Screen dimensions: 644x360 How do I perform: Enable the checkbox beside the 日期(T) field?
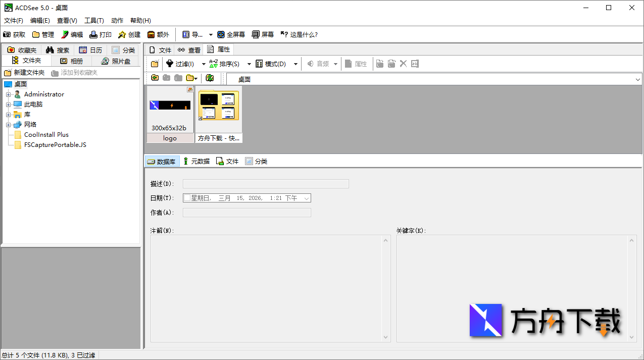pyautogui.click(x=187, y=197)
